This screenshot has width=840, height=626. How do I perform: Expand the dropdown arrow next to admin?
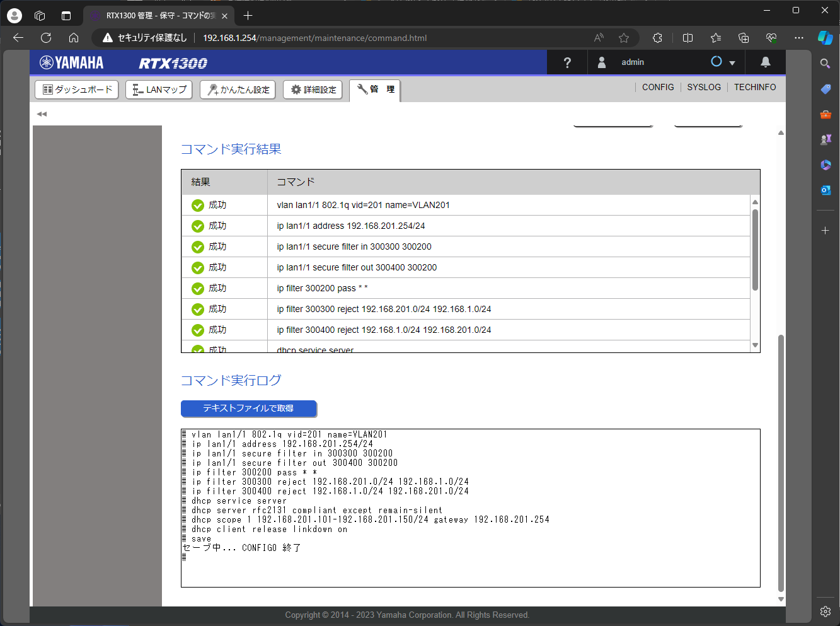point(732,63)
